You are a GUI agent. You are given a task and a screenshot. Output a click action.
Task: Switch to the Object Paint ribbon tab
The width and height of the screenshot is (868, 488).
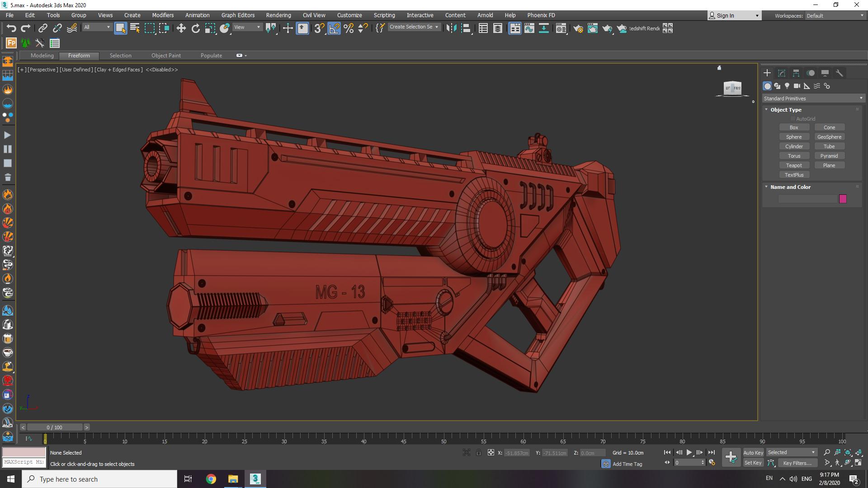(x=166, y=56)
